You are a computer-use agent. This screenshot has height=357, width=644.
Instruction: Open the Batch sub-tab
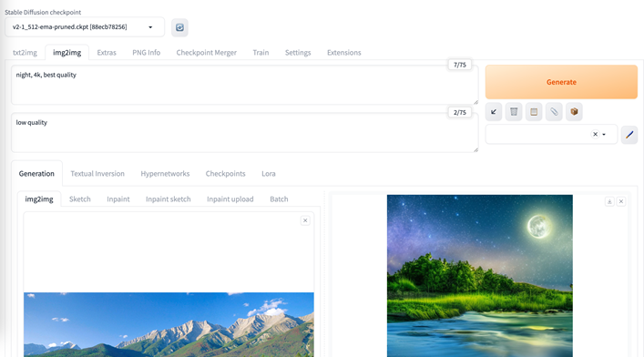tap(279, 199)
